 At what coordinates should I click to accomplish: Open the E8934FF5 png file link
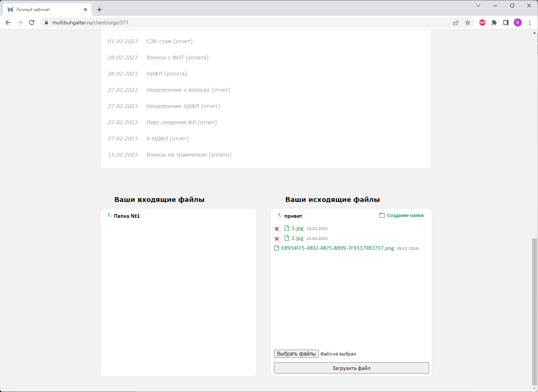tap(337, 248)
